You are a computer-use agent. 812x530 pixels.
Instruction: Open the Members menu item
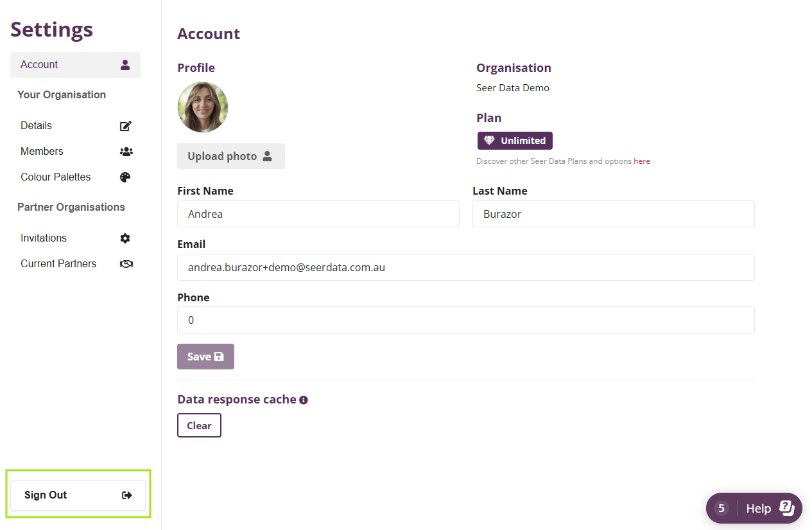42,152
